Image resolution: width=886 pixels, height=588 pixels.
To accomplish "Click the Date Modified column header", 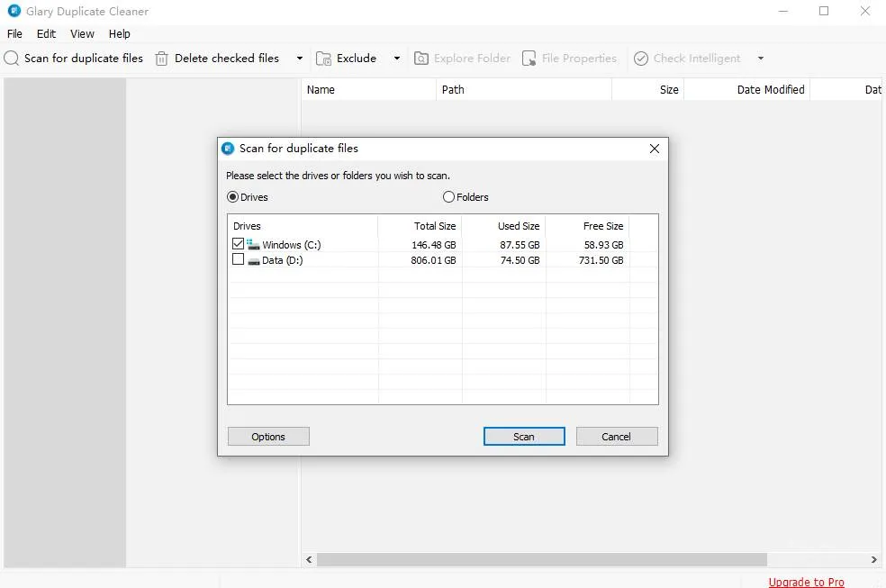I will click(x=747, y=90).
